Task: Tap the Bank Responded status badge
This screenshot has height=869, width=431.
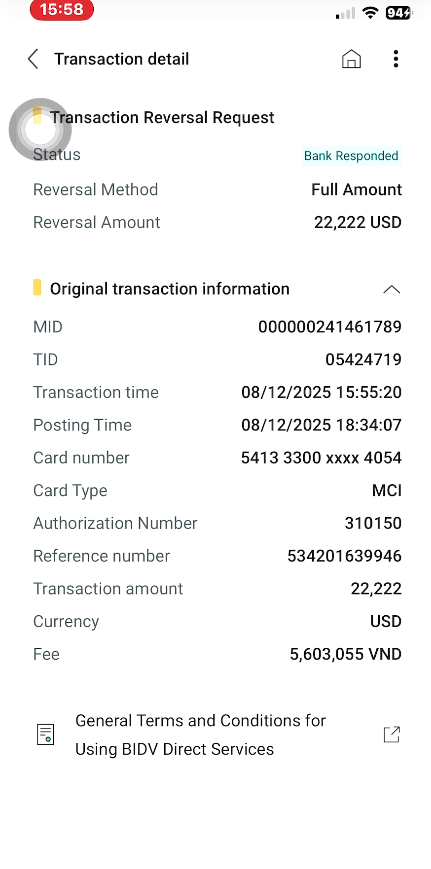Action: coord(351,156)
